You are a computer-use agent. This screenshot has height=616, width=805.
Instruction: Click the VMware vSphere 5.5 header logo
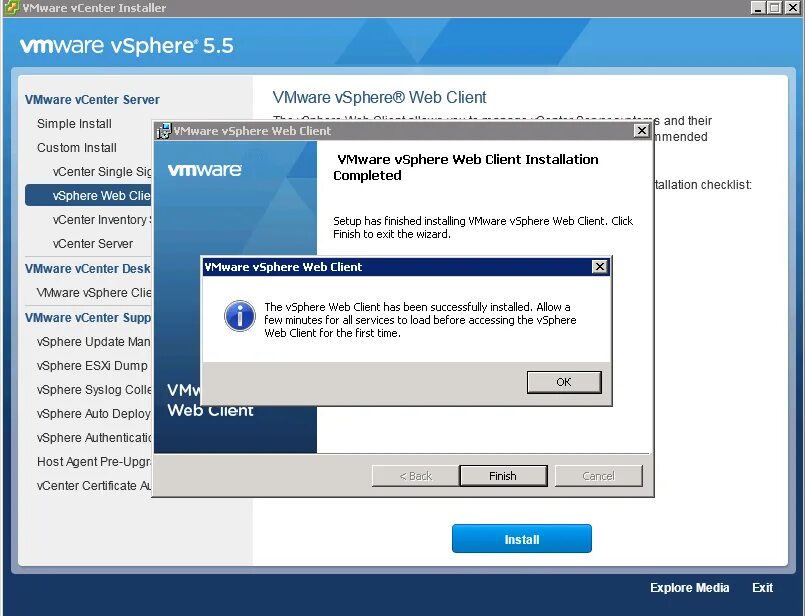pyautogui.click(x=127, y=46)
